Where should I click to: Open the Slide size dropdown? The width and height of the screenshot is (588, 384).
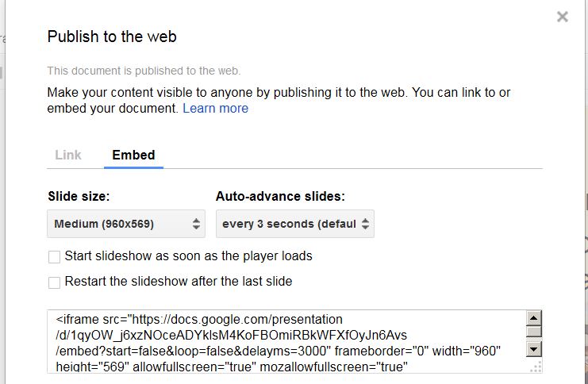126,224
